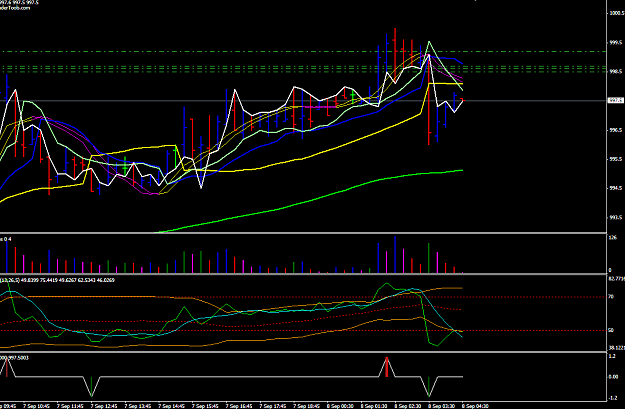Click the 7 Sep 14:45 time label
This screenshot has height=409, width=625.
click(172, 406)
